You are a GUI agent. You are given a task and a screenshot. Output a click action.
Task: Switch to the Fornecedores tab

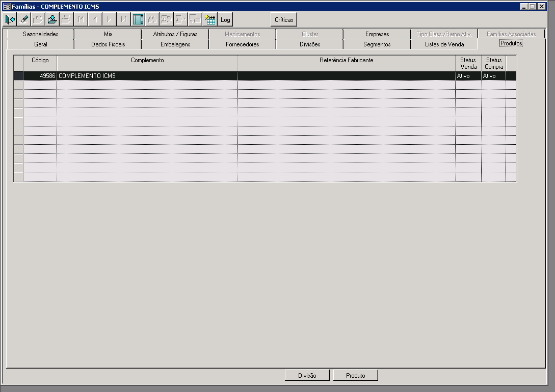tap(243, 44)
